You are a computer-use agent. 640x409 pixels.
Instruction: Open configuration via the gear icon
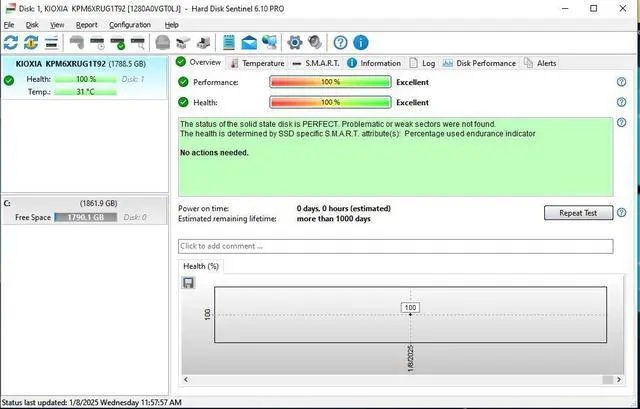click(x=295, y=42)
